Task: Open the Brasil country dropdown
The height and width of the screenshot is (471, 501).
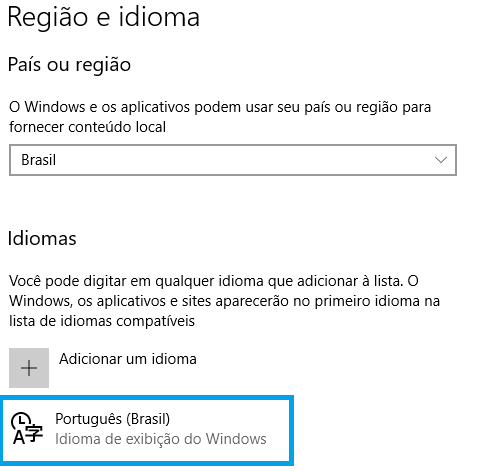Action: coord(233,160)
